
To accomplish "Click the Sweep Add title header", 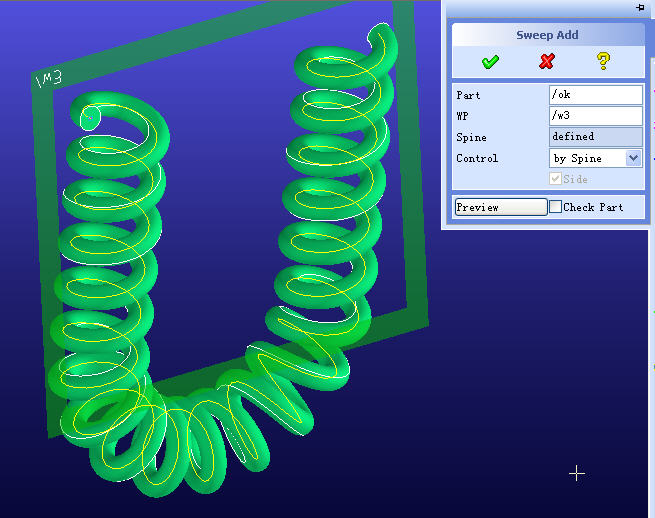I will click(548, 35).
